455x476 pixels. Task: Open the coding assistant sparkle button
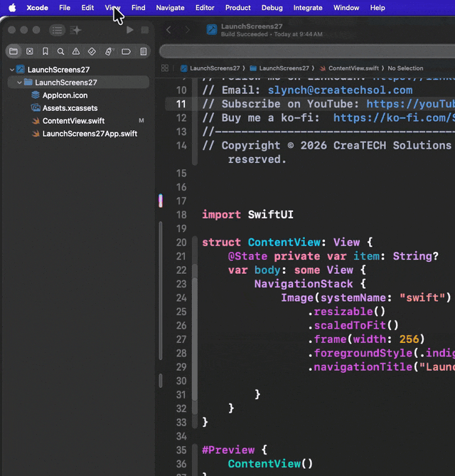(75, 30)
